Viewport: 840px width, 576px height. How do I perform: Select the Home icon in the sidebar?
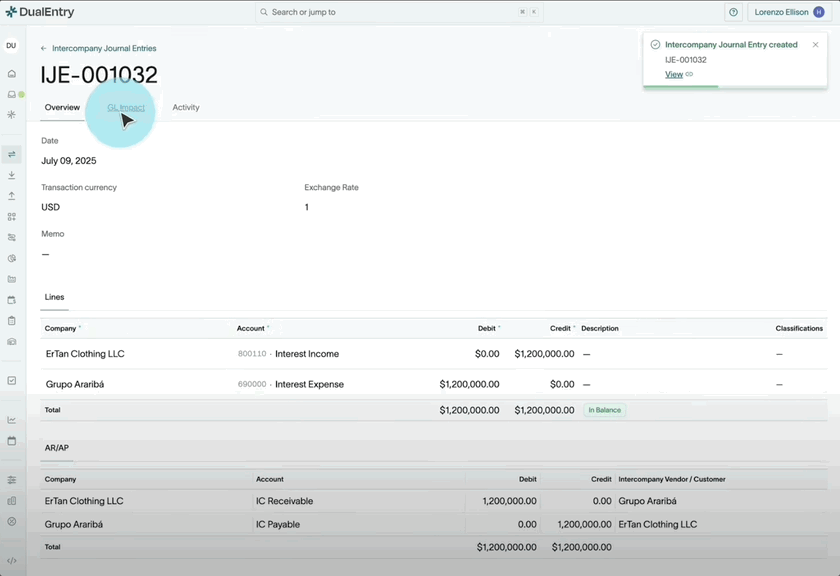(x=12, y=74)
